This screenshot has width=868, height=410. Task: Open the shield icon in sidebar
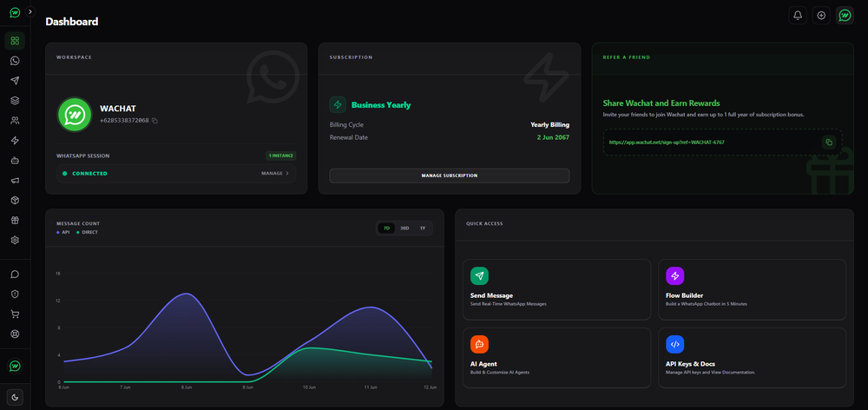pyautogui.click(x=15, y=294)
